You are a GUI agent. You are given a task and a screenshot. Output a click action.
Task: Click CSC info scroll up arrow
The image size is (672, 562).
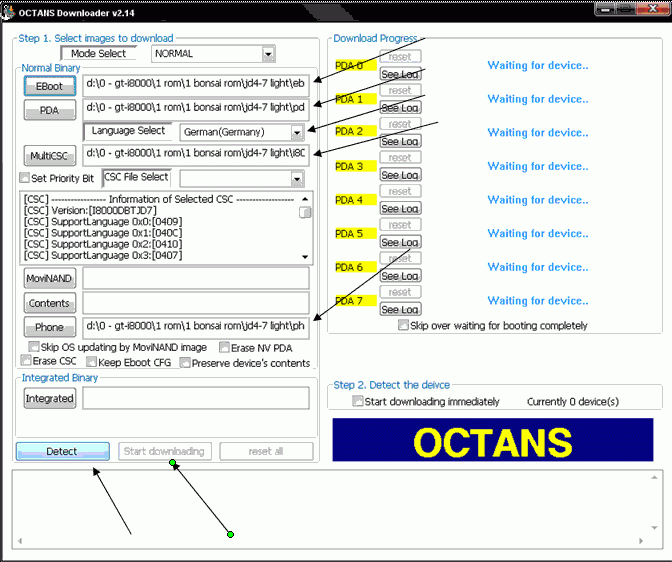pyautogui.click(x=305, y=199)
